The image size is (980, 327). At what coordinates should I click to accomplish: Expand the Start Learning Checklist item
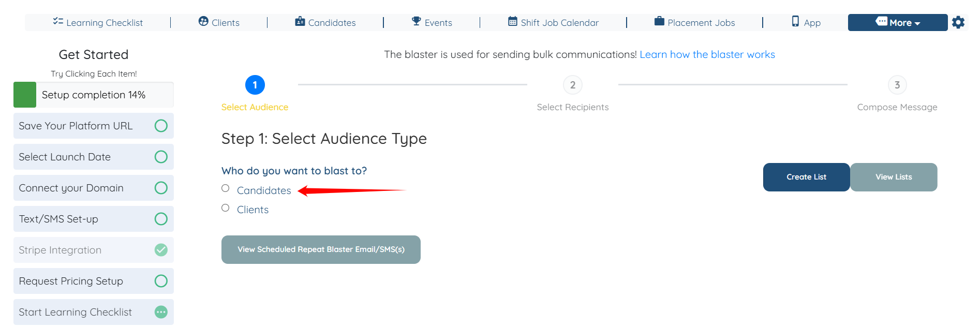pos(161,312)
